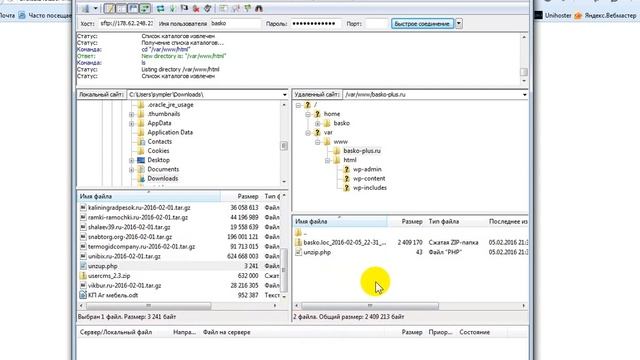Reconnect to the last server
Image resolution: width=640 pixels, height=360 pixels.
[208, 8]
